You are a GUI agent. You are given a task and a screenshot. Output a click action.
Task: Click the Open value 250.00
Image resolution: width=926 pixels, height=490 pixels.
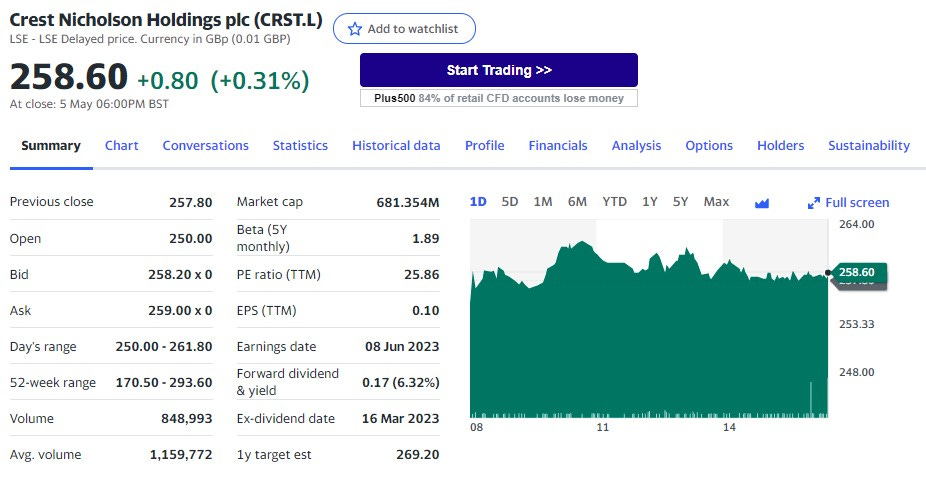(191, 239)
